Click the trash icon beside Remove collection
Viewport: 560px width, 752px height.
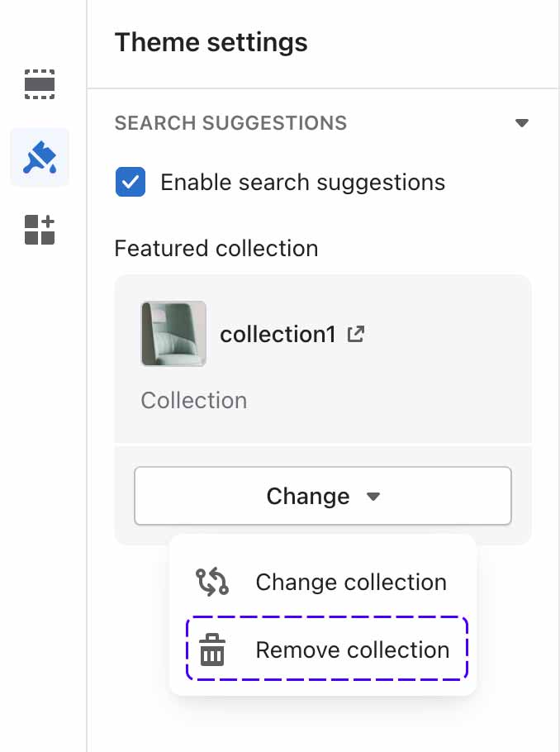pyautogui.click(x=212, y=650)
